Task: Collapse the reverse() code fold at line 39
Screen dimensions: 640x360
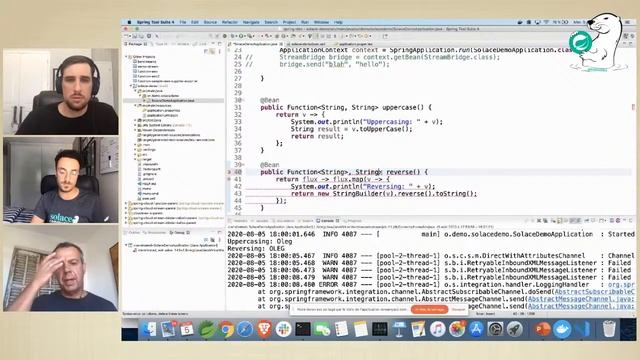Action: click(244, 165)
